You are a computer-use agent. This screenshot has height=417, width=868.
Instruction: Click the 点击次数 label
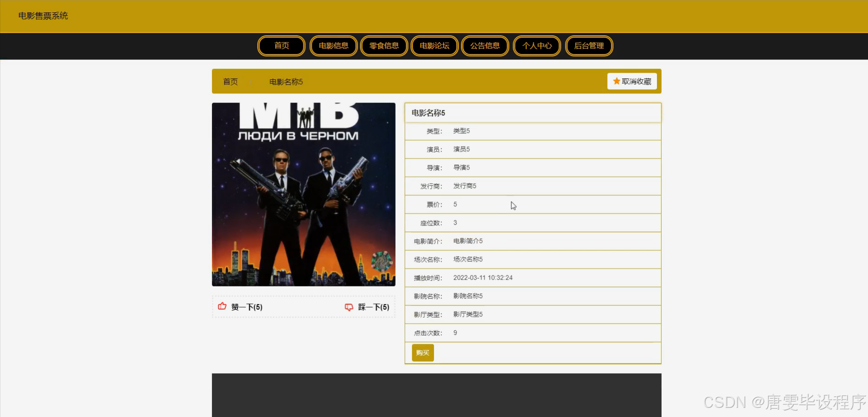[428, 333]
